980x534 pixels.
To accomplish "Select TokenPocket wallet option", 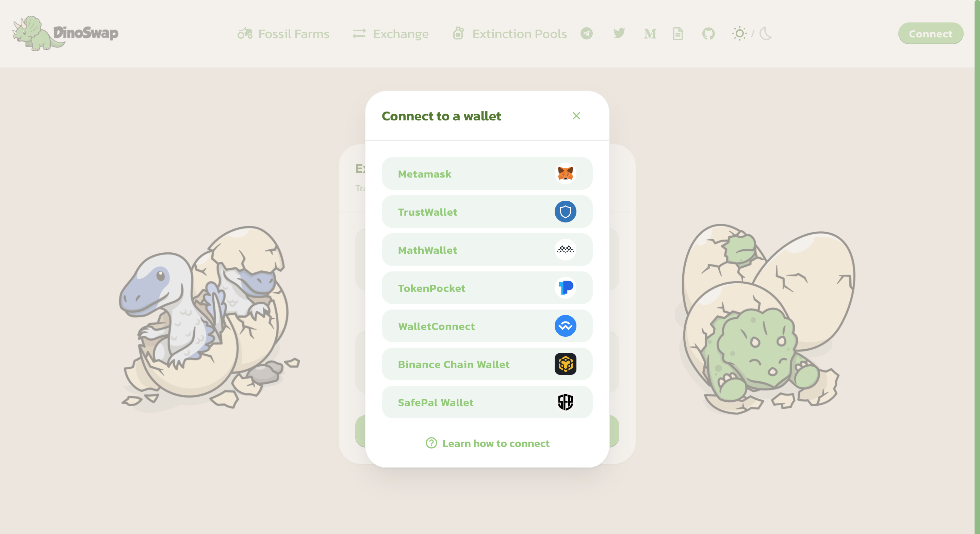I will 487,287.
